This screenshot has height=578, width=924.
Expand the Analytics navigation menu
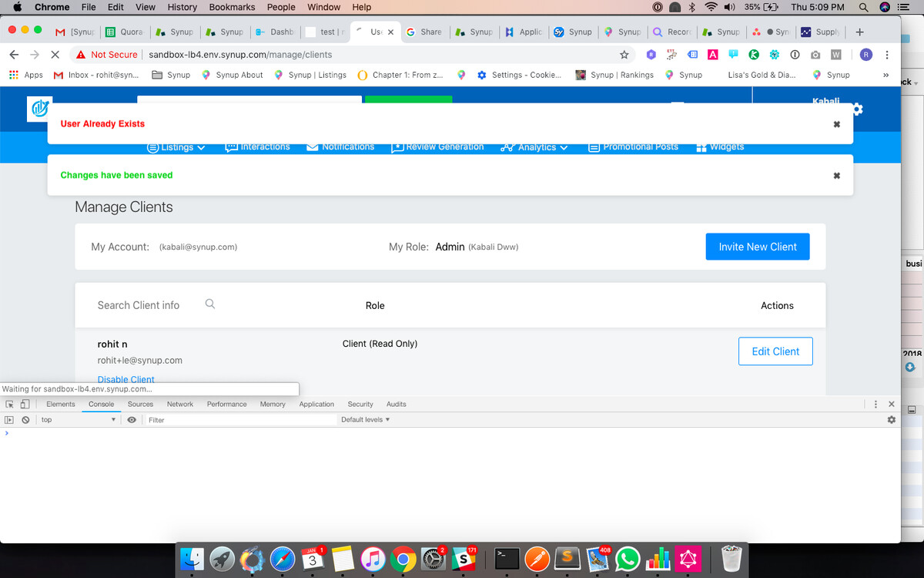click(x=535, y=147)
